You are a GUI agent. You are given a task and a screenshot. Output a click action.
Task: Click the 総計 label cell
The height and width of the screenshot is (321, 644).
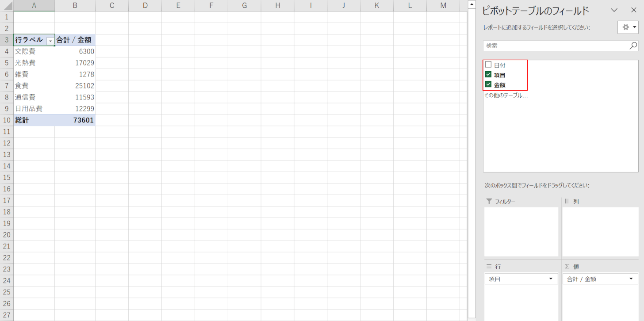click(x=34, y=120)
